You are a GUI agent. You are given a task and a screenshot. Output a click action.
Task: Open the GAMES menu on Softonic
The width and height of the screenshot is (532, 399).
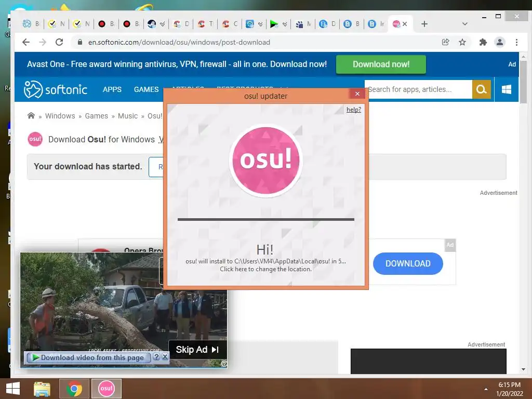click(x=146, y=89)
